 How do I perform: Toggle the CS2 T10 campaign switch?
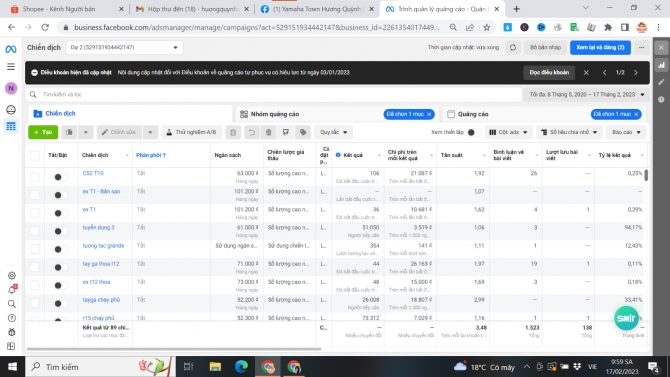[x=60, y=177]
